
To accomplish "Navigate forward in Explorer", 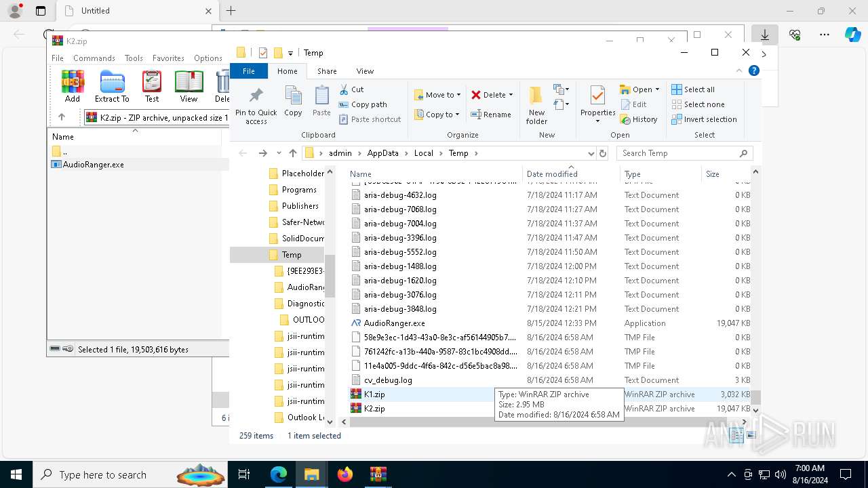I will pyautogui.click(x=263, y=153).
